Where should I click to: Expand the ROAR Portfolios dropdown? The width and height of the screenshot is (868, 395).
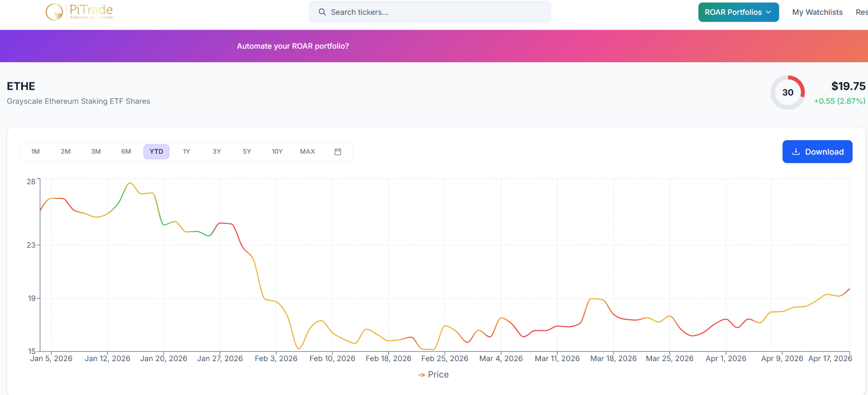coord(738,12)
